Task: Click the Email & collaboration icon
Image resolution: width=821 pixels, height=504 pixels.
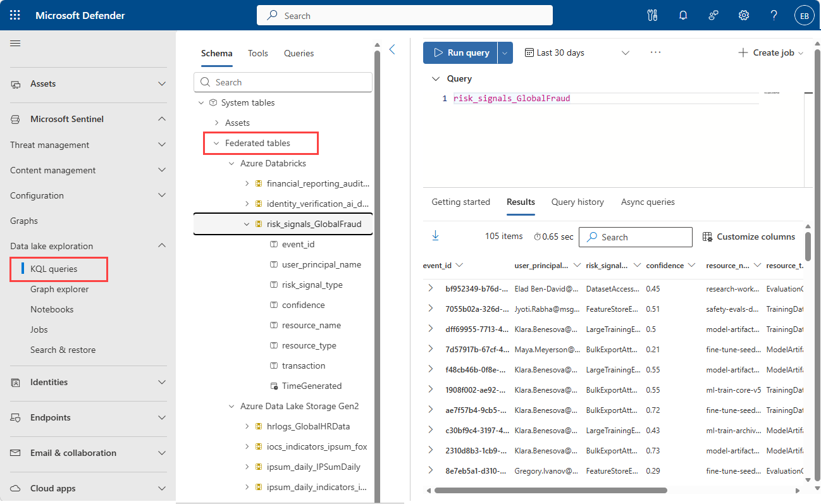Action: [x=16, y=453]
